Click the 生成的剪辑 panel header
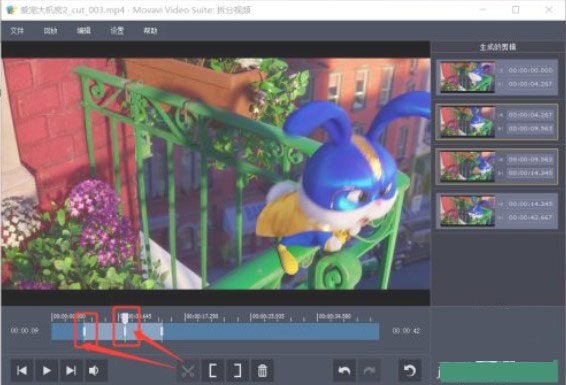This screenshot has width=566, height=385. click(x=498, y=47)
